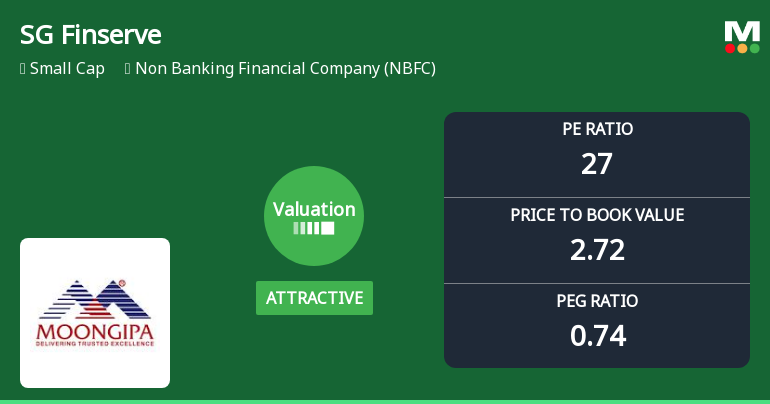
Task: Click the PEG ratio value 0.74
Action: coord(597,335)
